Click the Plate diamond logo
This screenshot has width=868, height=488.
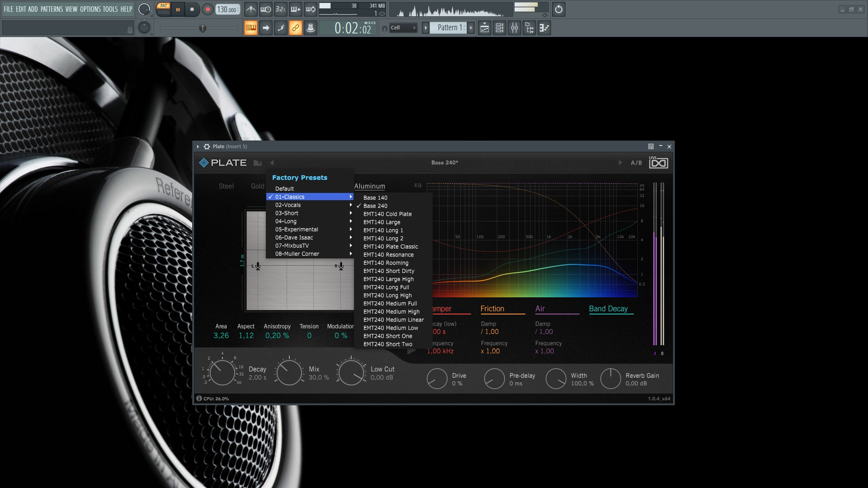[x=204, y=163]
